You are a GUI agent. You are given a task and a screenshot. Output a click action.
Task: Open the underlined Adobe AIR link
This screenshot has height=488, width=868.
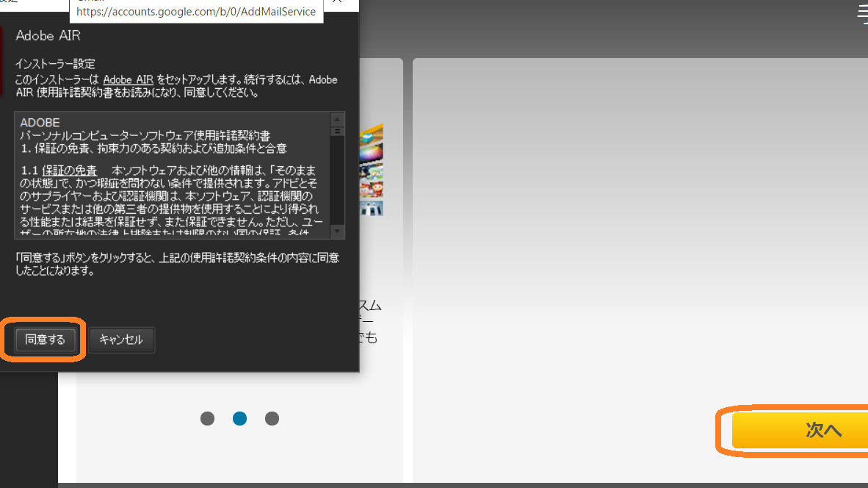pos(128,80)
